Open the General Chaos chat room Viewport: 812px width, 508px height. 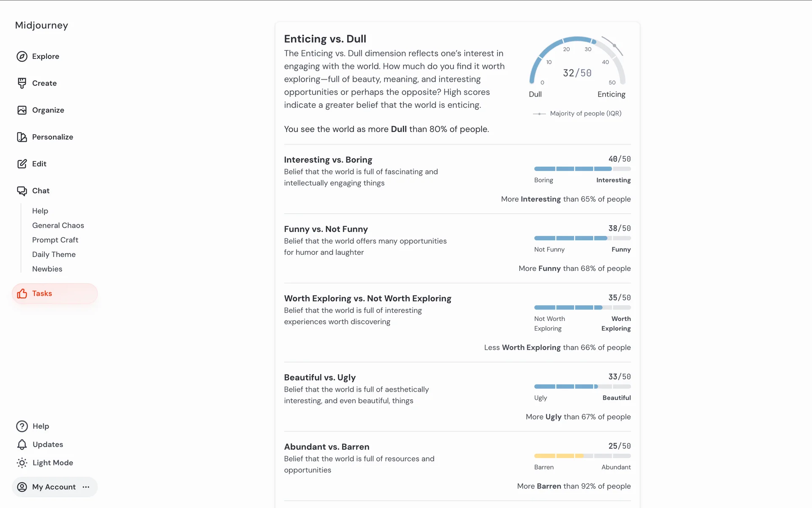[58, 226]
